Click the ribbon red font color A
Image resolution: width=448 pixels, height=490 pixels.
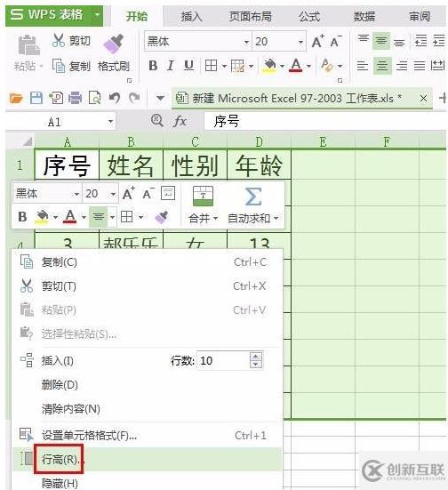296,66
